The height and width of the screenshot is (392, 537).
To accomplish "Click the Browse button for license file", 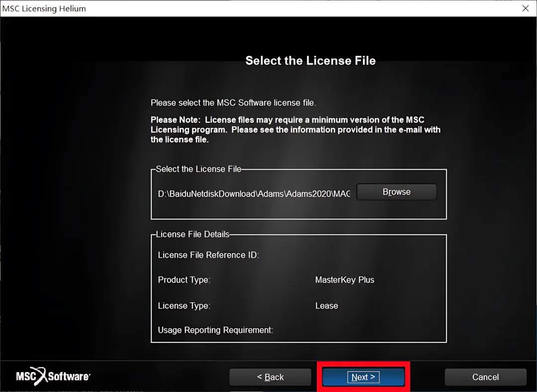I will 397,192.
